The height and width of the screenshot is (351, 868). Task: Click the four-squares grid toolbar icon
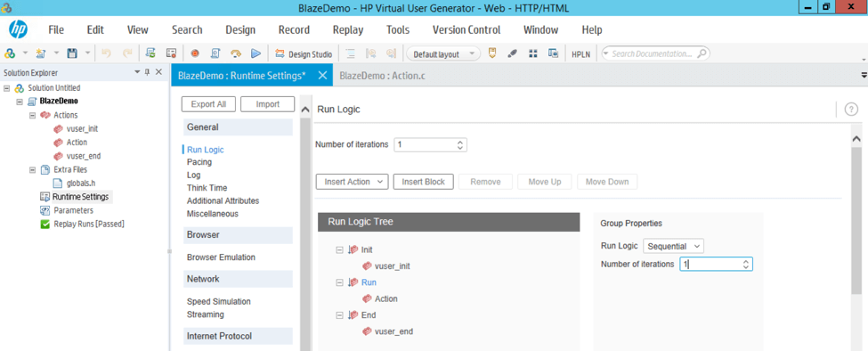[x=533, y=53]
